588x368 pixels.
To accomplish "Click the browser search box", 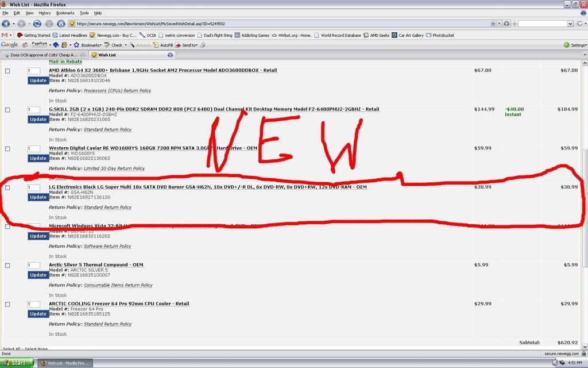I will point(543,24).
